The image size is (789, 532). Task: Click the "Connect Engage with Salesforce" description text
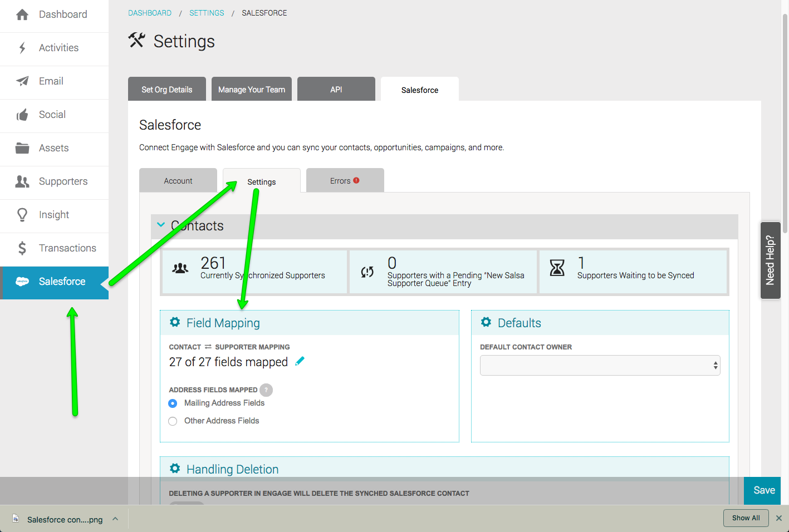pos(321,147)
